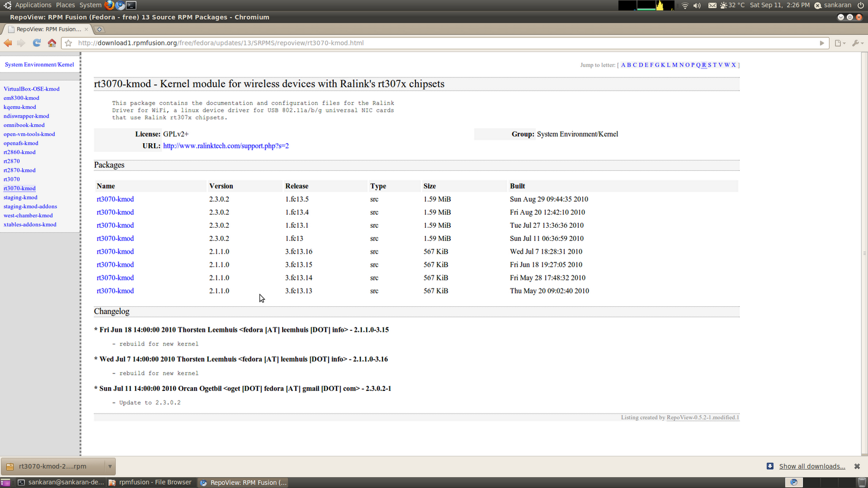This screenshot has width=868, height=488.
Task: Close the RepoView tab
Action: (86, 29)
